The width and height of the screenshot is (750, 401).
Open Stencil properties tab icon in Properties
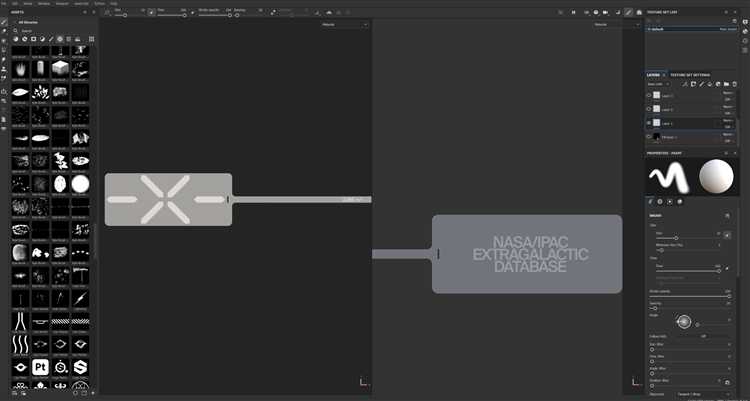point(670,202)
